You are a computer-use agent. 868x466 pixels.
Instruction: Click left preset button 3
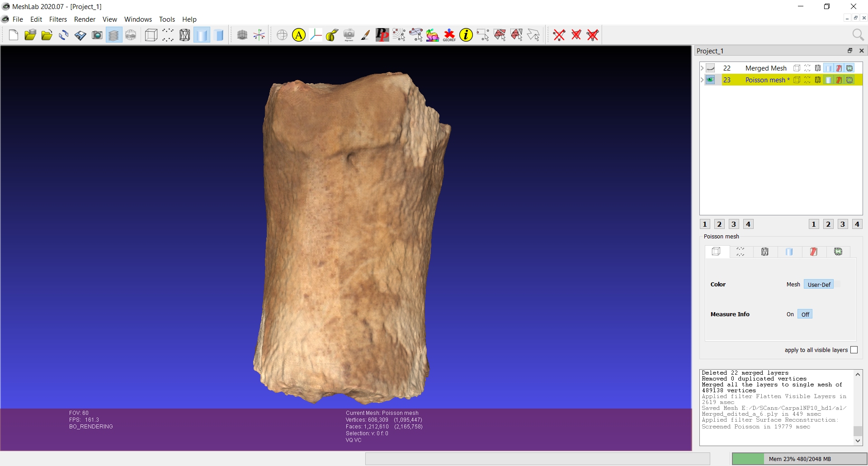734,224
